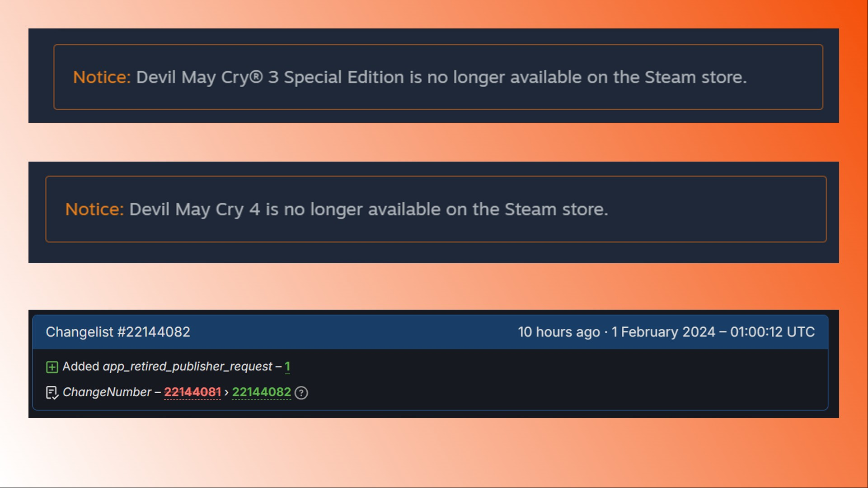This screenshot has width=868, height=488.
Task: Click the green plus Added icon
Action: pyautogui.click(x=52, y=367)
